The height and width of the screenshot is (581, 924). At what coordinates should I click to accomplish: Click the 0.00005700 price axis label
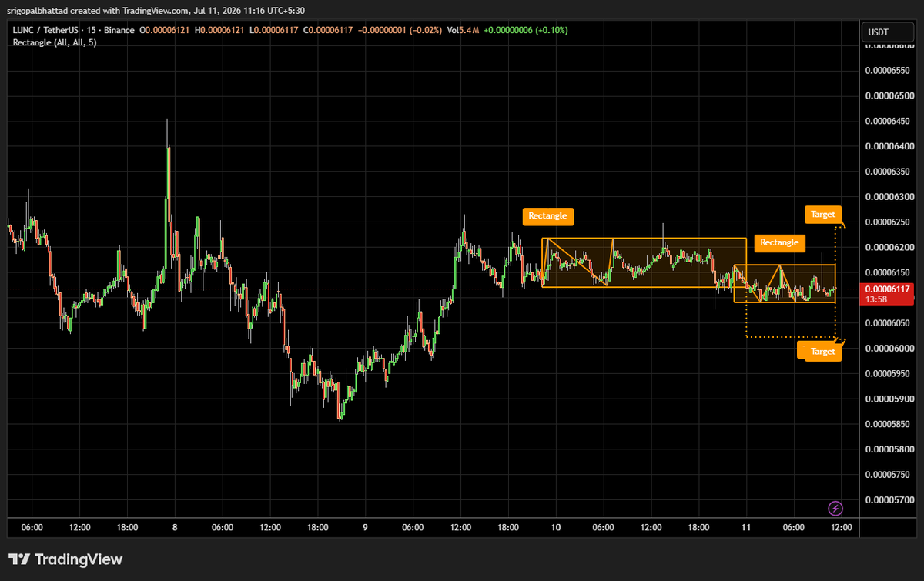tap(889, 500)
